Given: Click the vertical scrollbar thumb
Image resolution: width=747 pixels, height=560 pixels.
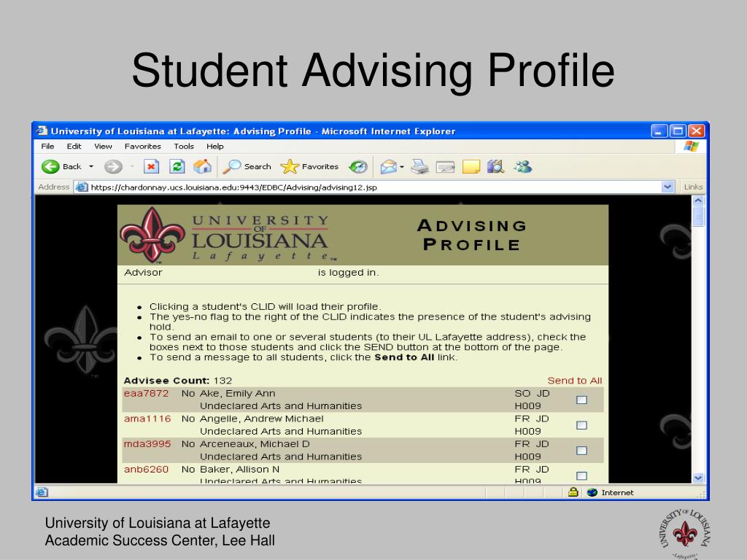Looking at the screenshot, I should [x=698, y=217].
